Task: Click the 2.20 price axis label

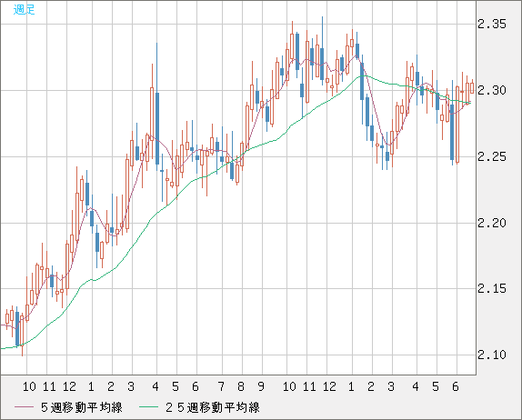Action: point(492,223)
